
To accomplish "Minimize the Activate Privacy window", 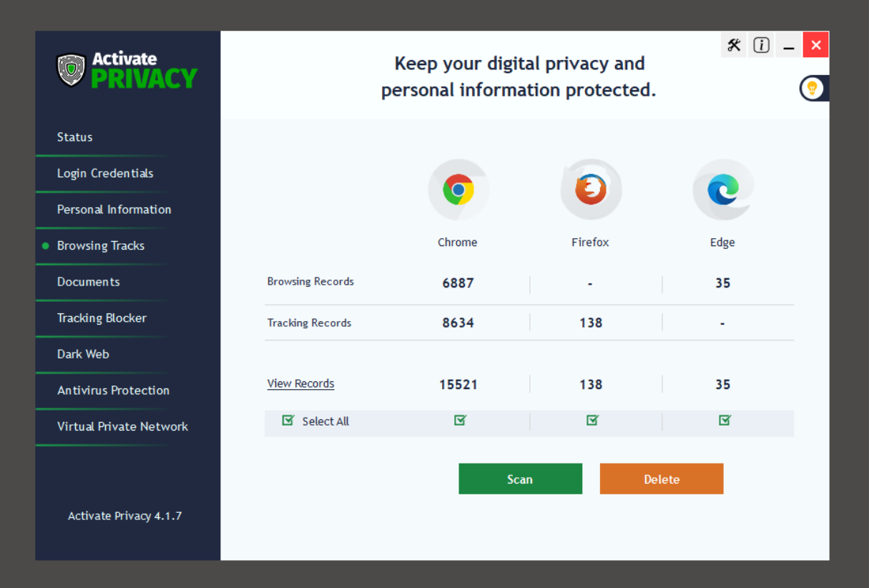I will point(789,46).
